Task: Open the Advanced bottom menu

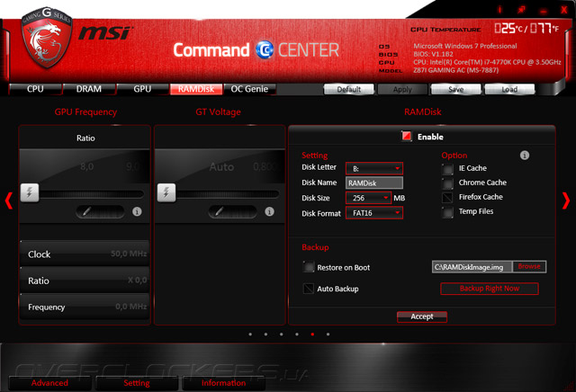Action: 49,383
